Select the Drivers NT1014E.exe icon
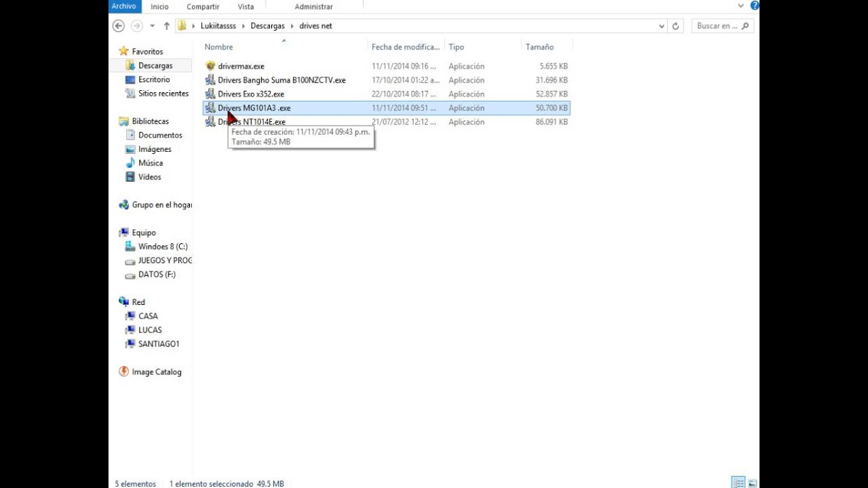Screen dimensions: 868x488 click(x=210, y=122)
